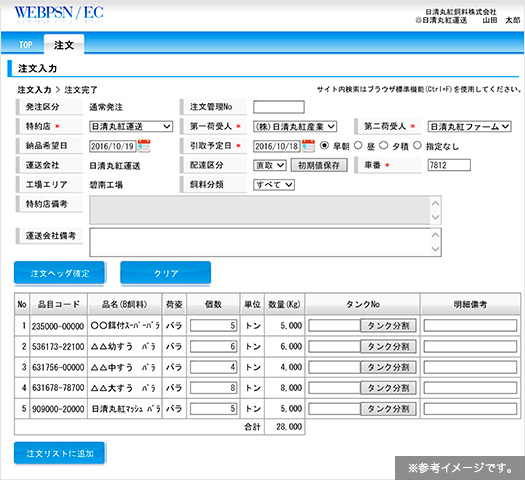Click タンク分割 for item 631756-00000
Viewport: 525px width, 480px height.
click(x=388, y=367)
